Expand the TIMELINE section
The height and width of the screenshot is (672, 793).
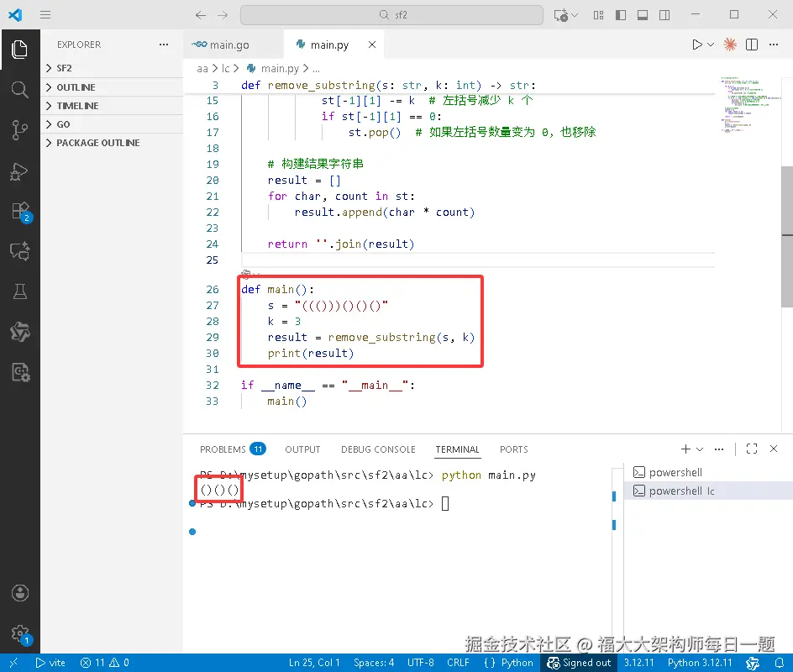pos(112,106)
